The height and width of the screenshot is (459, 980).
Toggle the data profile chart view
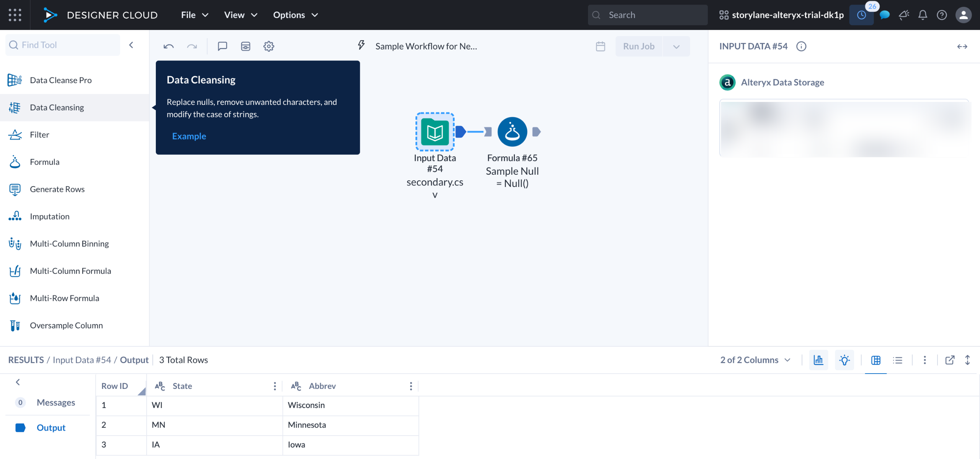point(818,360)
